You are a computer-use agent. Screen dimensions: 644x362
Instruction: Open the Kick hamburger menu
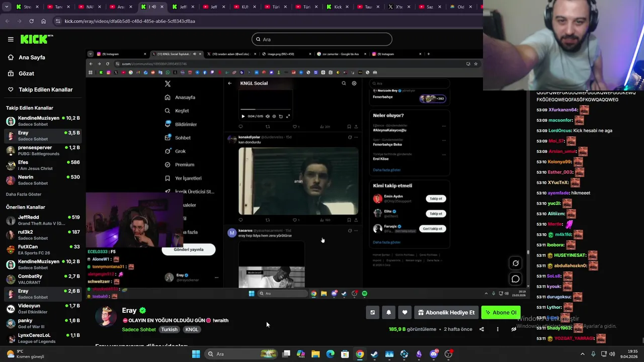point(11,39)
